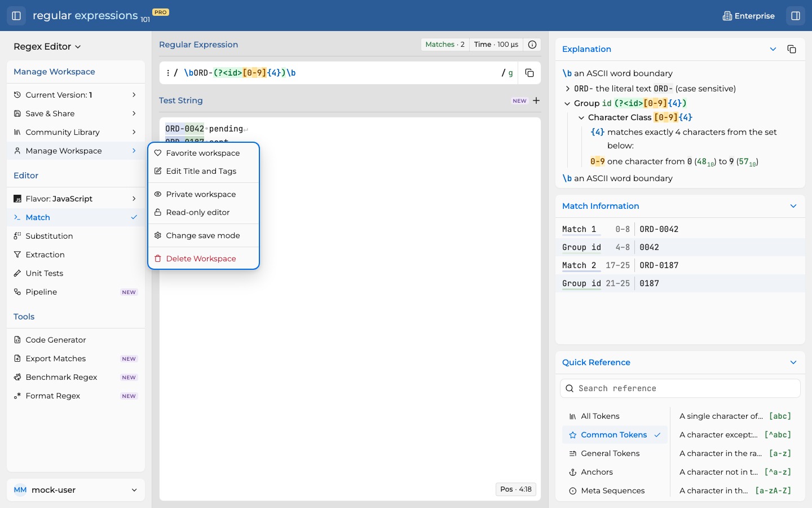Screen dimensions: 812x508
Task: Click the Format Regex sparkle icon
Action: tap(17, 396)
